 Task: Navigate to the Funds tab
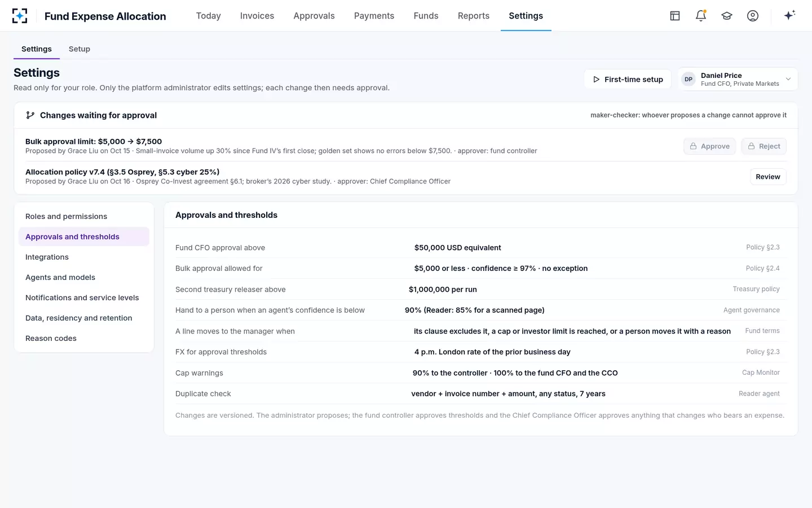(x=426, y=16)
